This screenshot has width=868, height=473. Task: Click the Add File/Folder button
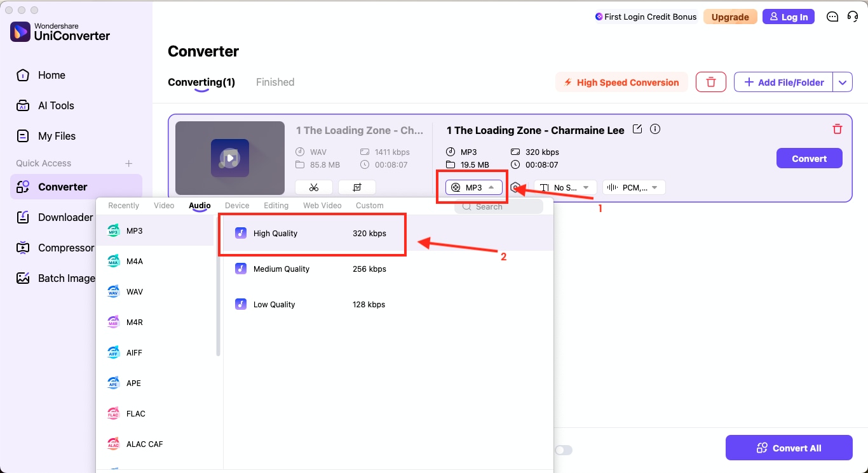(x=783, y=82)
